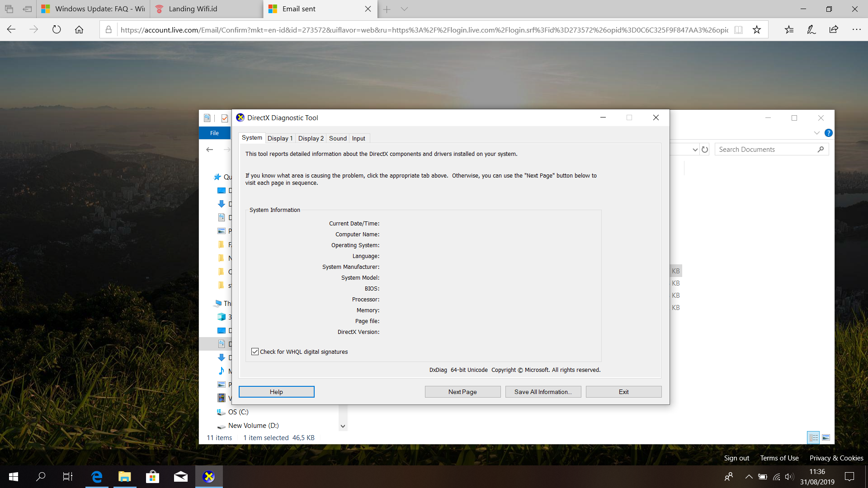868x488 pixels.
Task: Click the Edge address bar URL
Action: (424, 30)
